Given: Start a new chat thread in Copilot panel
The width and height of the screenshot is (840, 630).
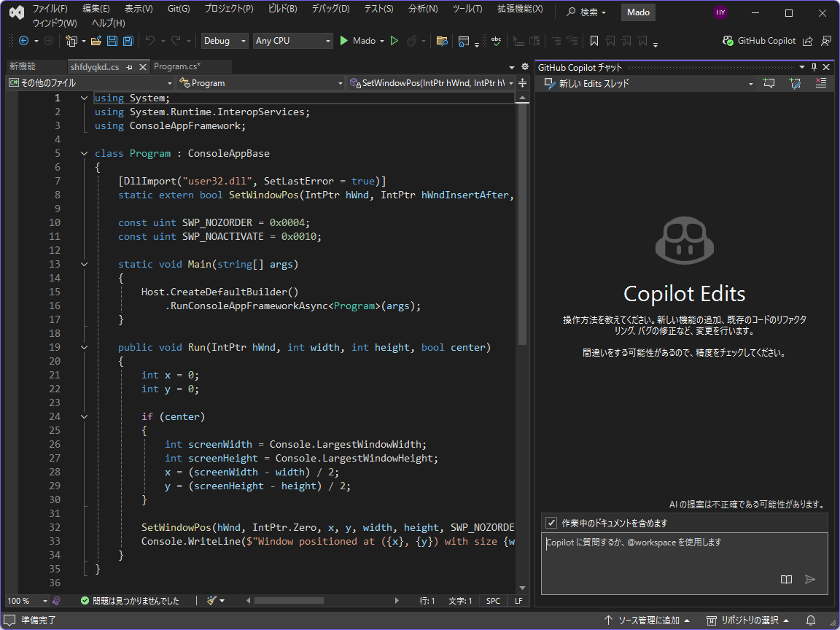Looking at the screenshot, I should click(769, 82).
